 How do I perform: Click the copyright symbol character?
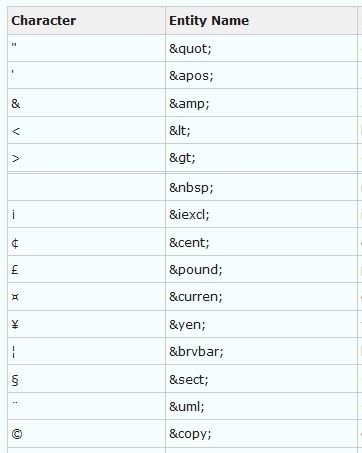pos(17,434)
